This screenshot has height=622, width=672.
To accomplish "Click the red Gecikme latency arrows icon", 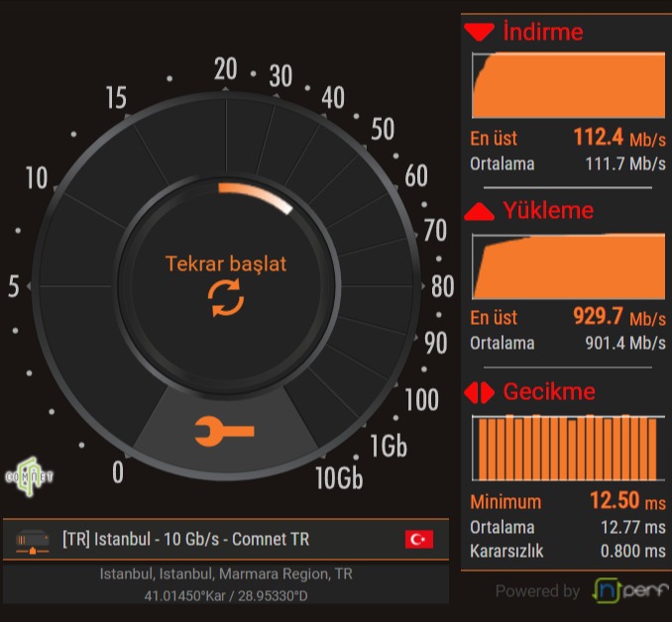I will 479,392.
